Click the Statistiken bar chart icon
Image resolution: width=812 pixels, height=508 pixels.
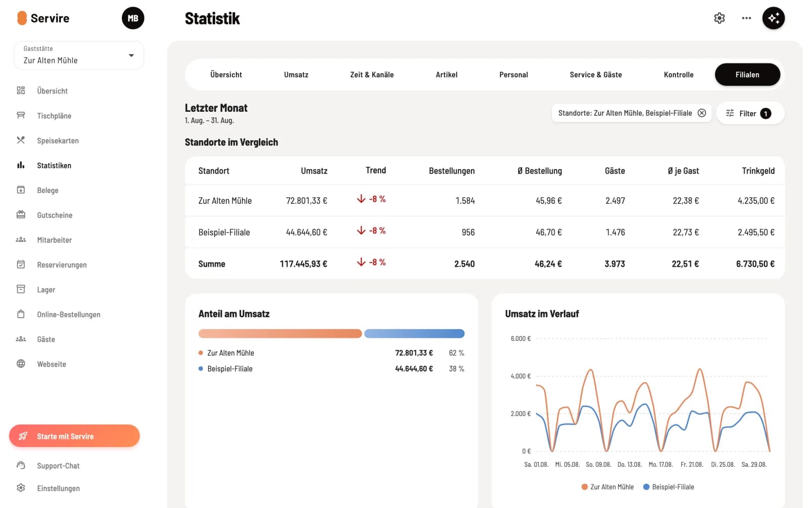21,165
